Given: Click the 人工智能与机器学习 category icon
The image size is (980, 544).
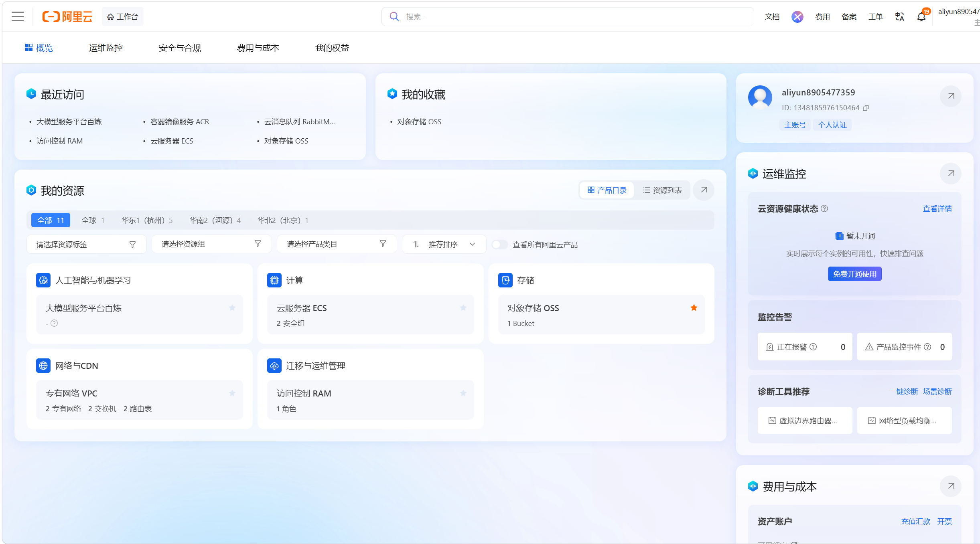Looking at the screenshot, I should point(43,280).
